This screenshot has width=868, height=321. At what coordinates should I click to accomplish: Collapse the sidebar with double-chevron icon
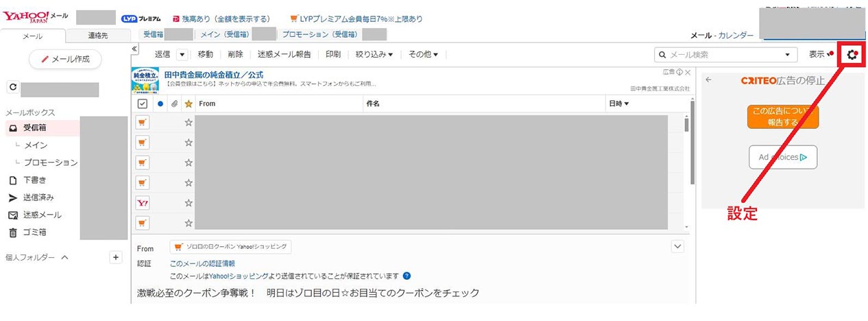(x=134, y=49)
